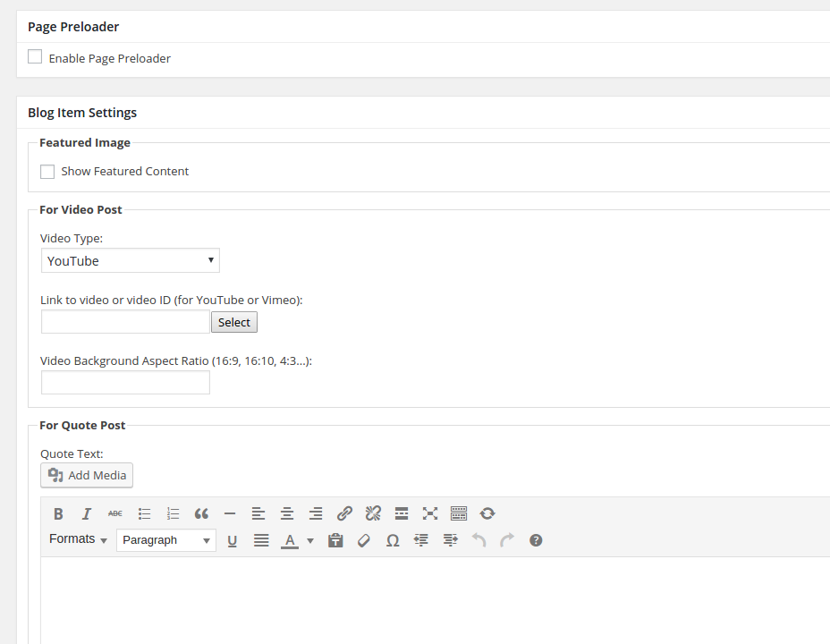The height and width of the screenshot is (644, 830).
Task: Click the Select button beside video link
Action: click(x=234, y=322)
